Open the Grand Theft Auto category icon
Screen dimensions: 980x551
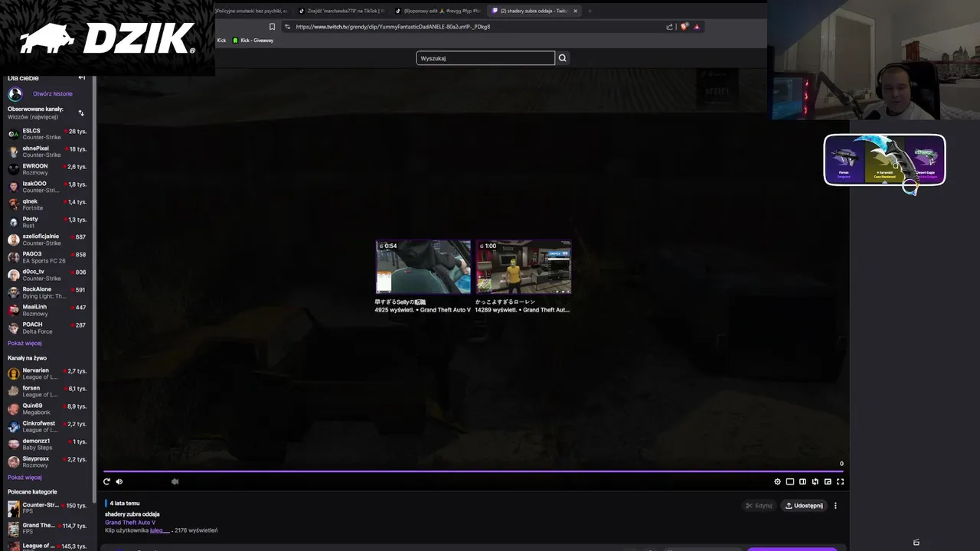click(x=14, y=529)
